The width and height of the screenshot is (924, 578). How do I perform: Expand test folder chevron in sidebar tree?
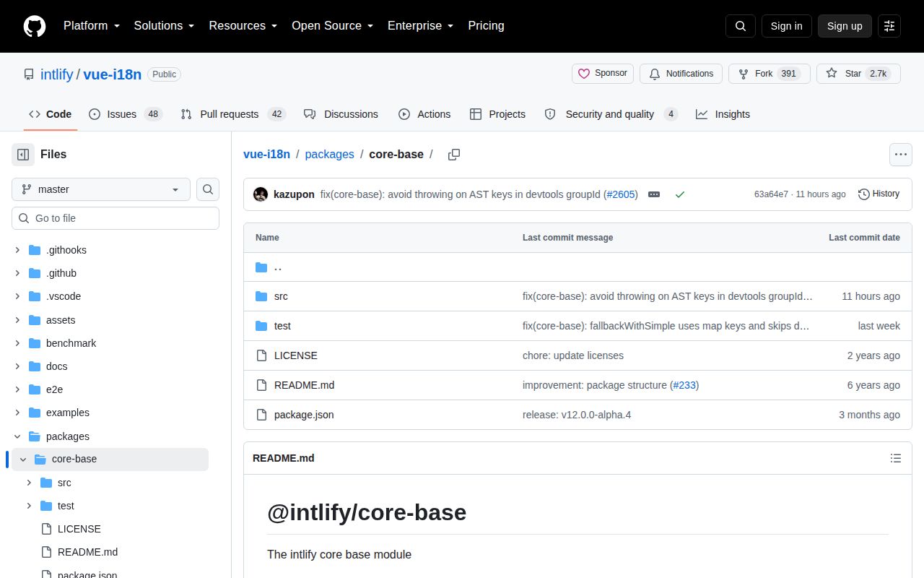29,506
